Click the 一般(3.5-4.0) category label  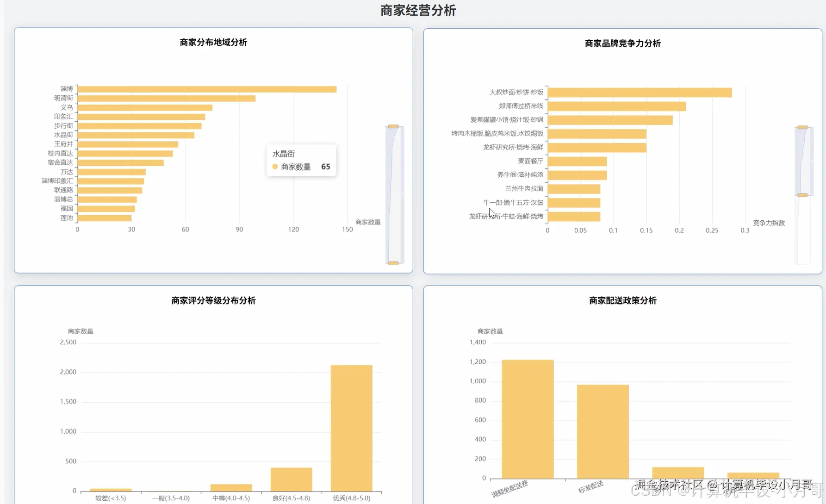pos(171,498)
